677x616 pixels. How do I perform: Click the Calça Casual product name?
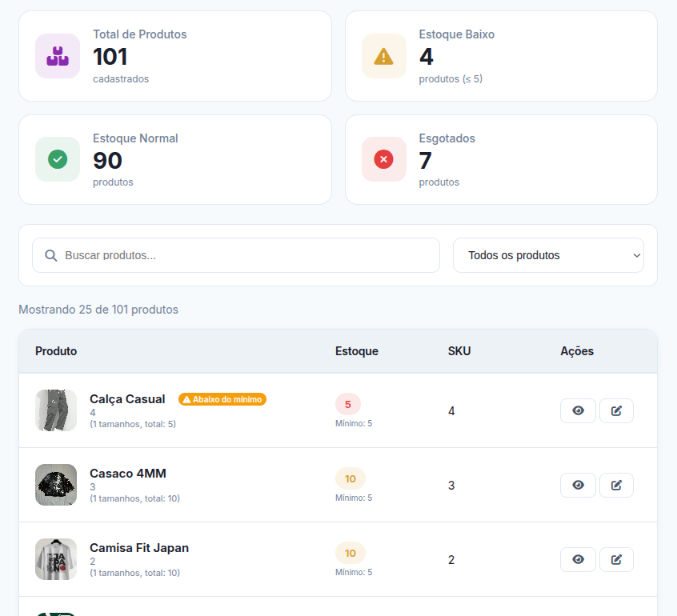pyautogui.click(x=127, y=399)
